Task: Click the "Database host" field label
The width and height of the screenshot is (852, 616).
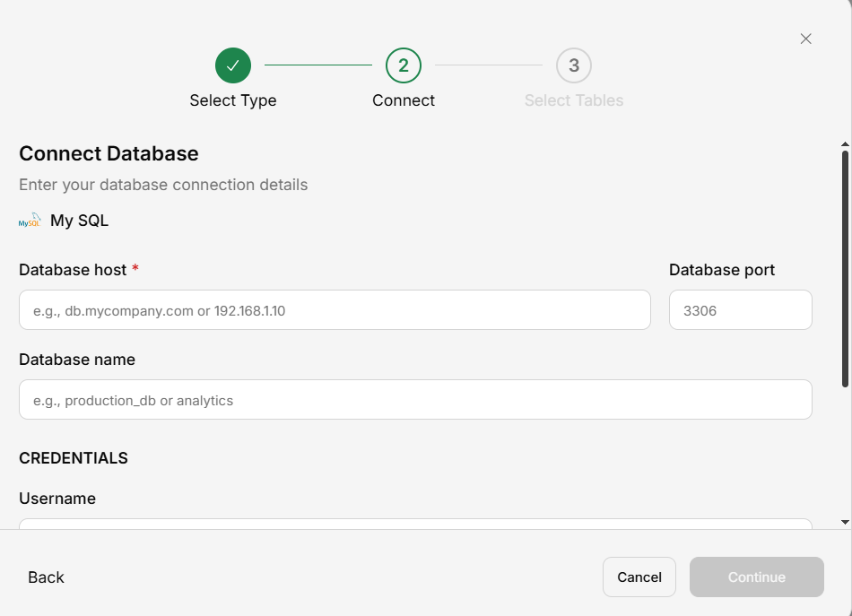Action: [x=73, y=270]
